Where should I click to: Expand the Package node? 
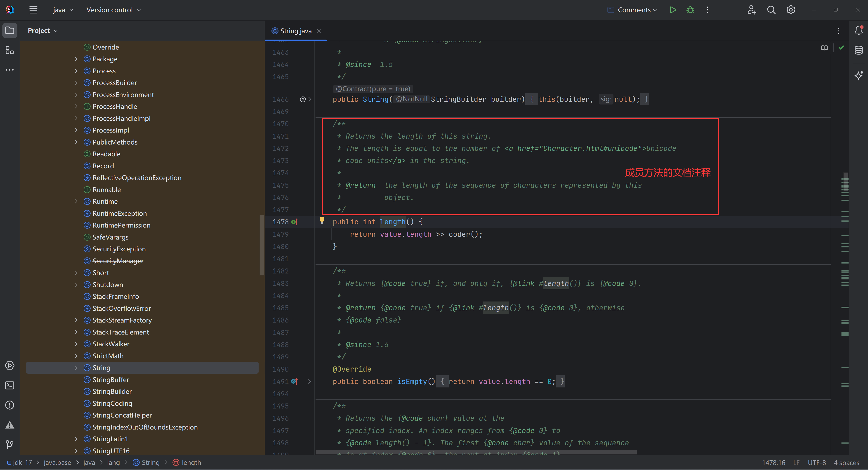[76, 59]
